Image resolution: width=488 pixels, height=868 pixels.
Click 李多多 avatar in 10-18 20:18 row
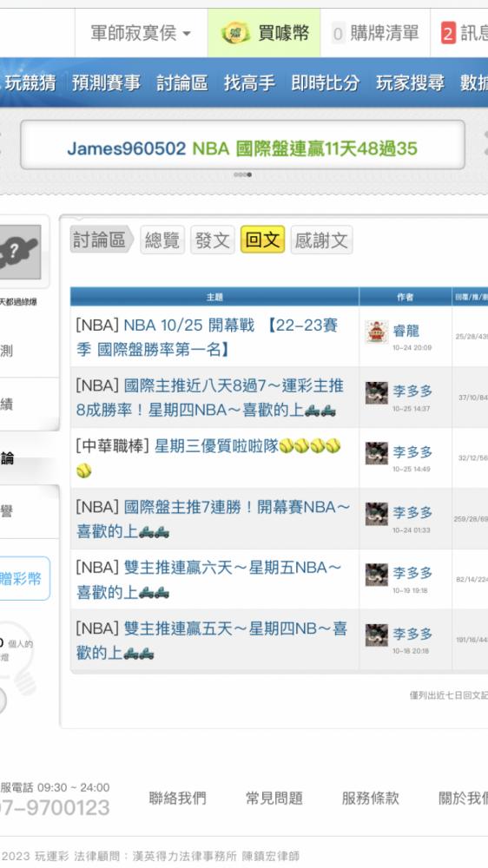(377, 635)
